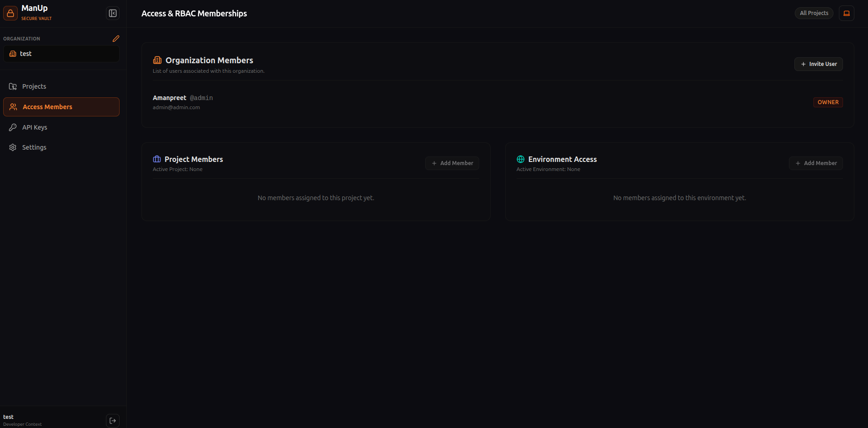Click the Settings gear icon
This screenshot has width=868, height=428.
13,147
